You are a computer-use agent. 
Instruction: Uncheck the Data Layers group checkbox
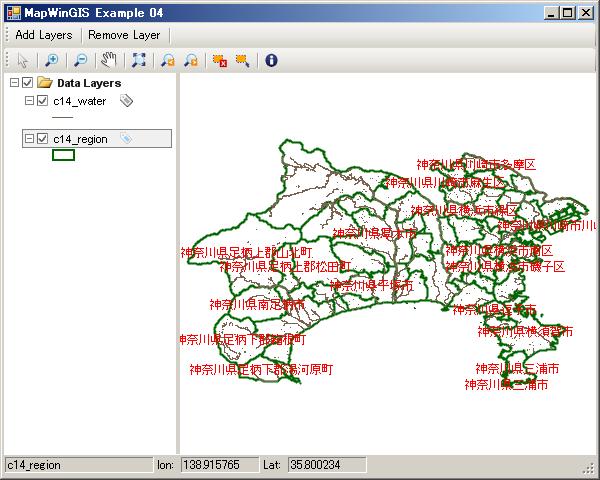27,84
